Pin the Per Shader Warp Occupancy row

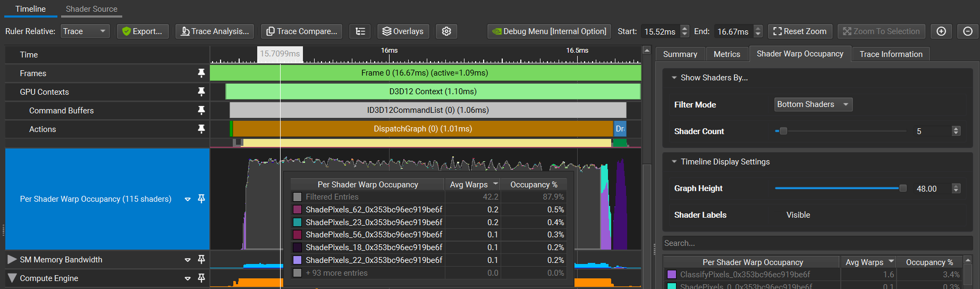(x=201, y=199)
